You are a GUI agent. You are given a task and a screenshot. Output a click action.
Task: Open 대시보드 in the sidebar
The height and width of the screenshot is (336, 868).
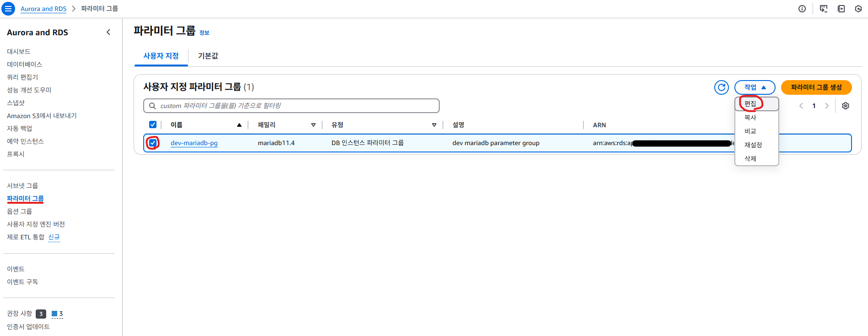(19, 52)
